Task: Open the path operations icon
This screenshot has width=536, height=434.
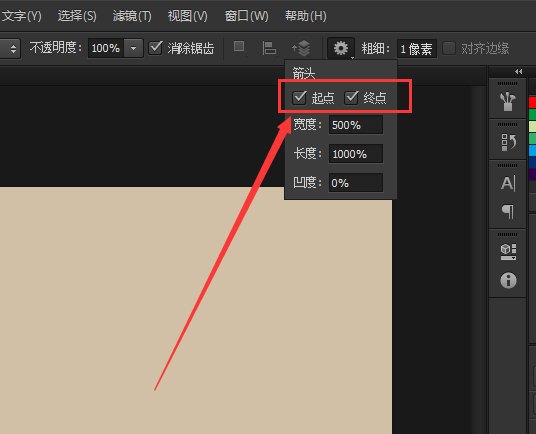Action: (239, 47)
